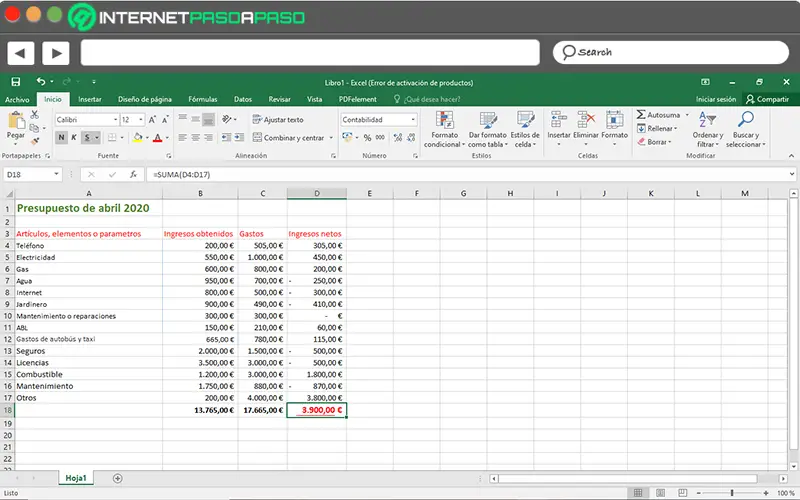Image resolution: width=800 pixels, height=500 pixels.
Task: Click the Save icon in the title bar
Action: pyautogui.click(x=15, y=82)
